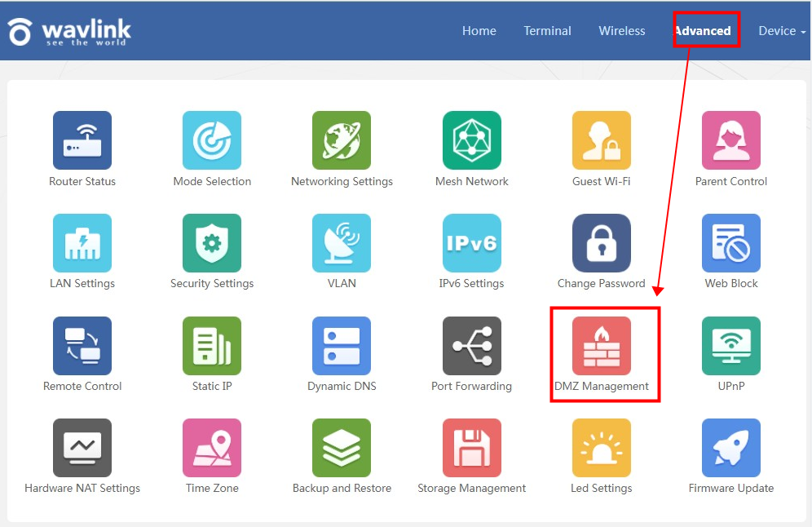
Task: Open Firmware Update rocket icon
Action: [x=731, y=448]
